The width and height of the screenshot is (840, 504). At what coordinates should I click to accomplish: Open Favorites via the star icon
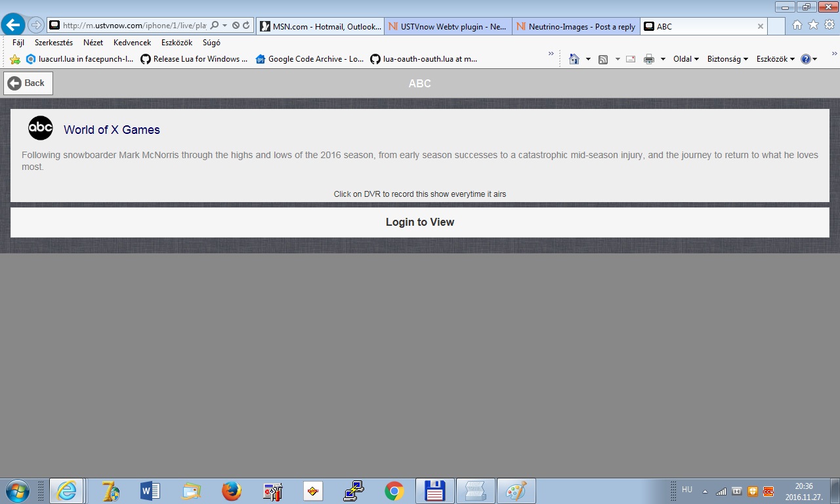click(813, 25)
